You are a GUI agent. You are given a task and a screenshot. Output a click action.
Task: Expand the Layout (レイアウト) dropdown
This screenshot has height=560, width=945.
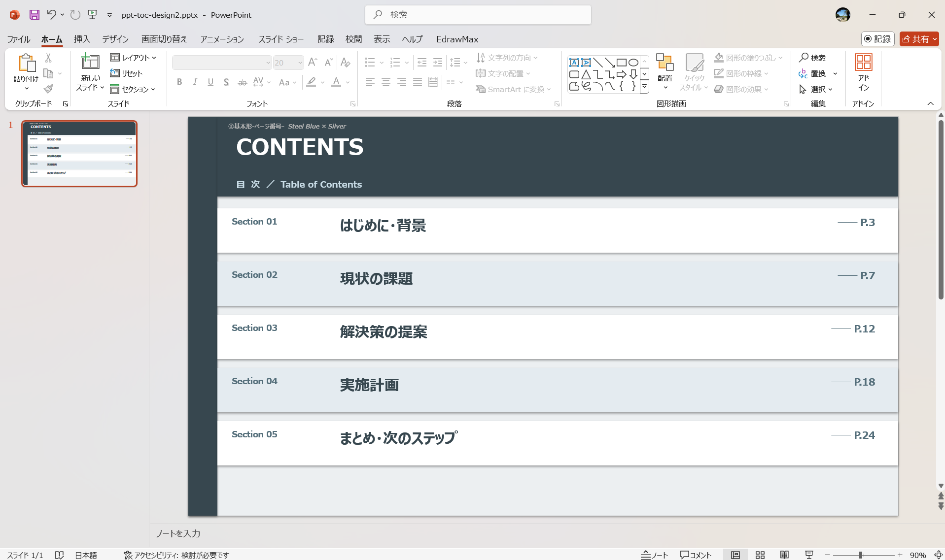(133, 58)
